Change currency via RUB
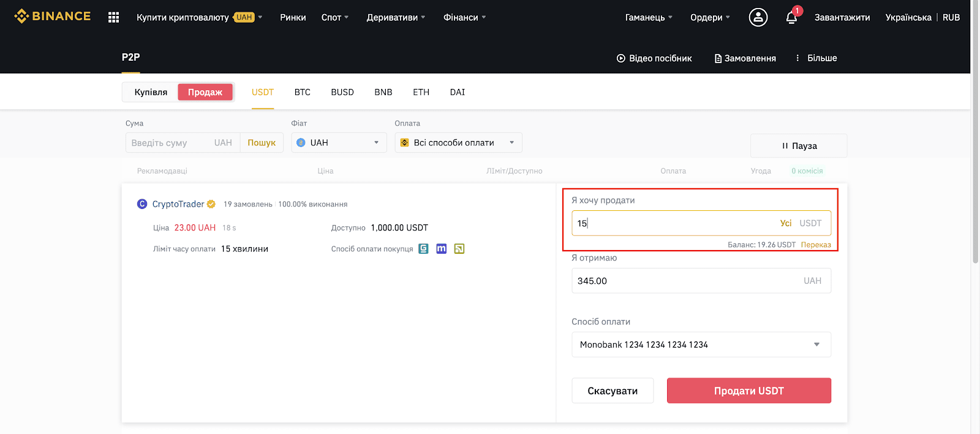Image resolution: width=980 pixels, height=434 pixels. pos(951,17)
